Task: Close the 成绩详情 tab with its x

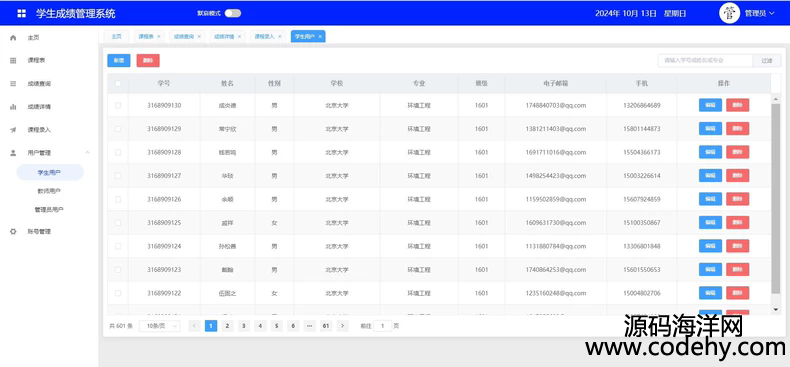Action: [239, 36]
